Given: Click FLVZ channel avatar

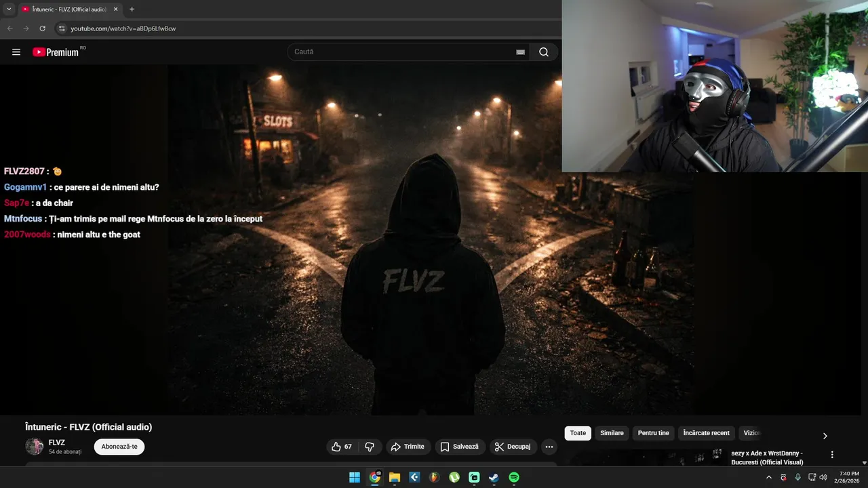Looking at the screenshot, I should tap(34, 446).
